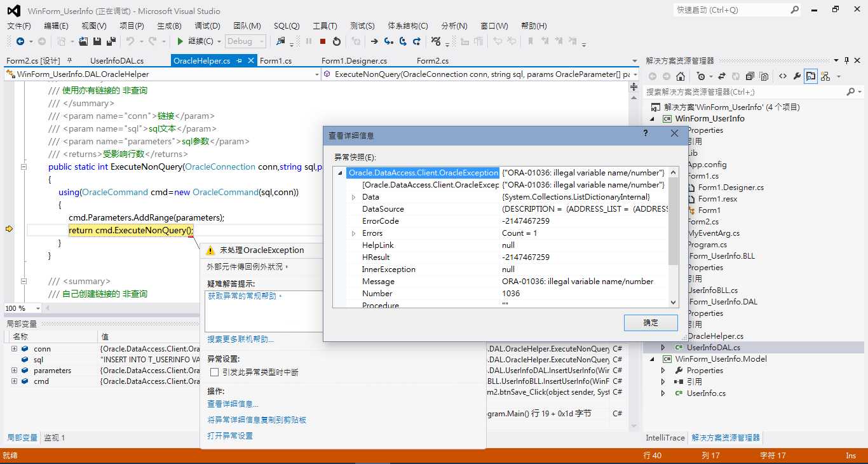Click Sync with Active Document icon

(722, 76)
